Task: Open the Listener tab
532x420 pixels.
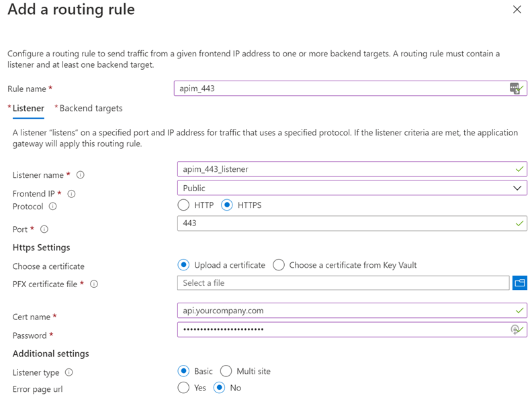Action: [x=28, y=108]
